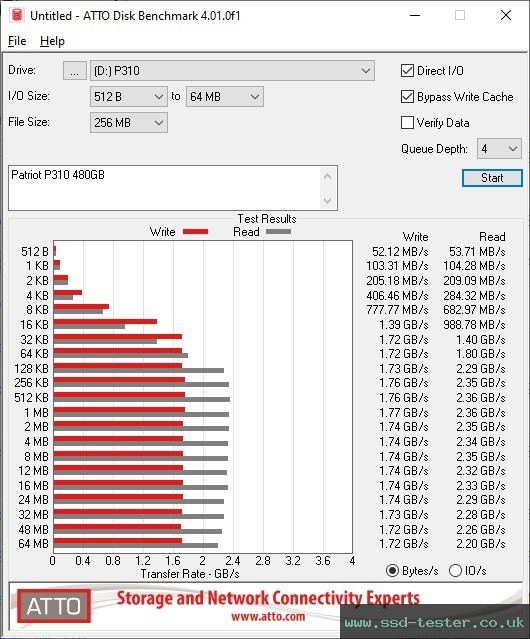
Task: Open the Drive selection dropdown (D:) P310
Action: (x=232, y=71)
